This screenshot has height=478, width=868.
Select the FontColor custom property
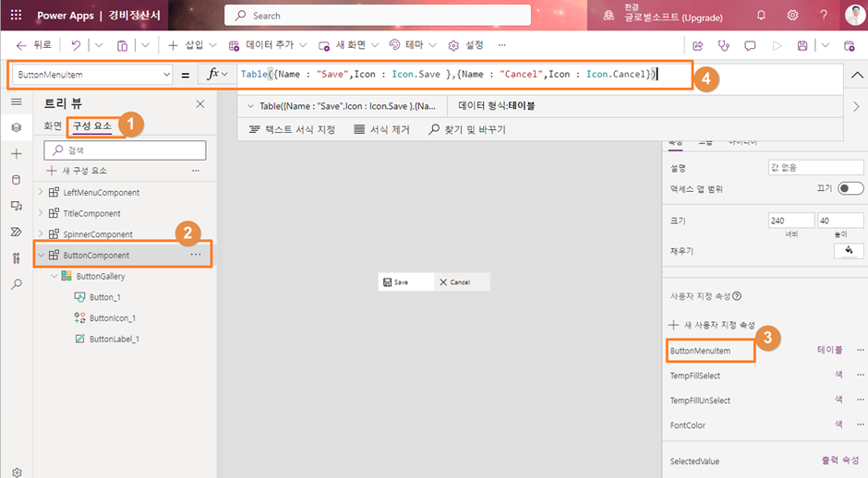pos(687,425)
